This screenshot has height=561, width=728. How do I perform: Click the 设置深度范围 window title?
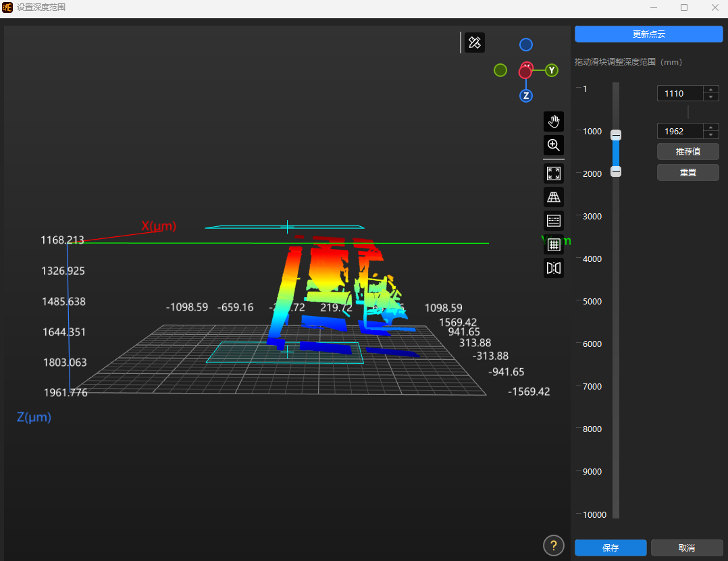pos(41,7)
